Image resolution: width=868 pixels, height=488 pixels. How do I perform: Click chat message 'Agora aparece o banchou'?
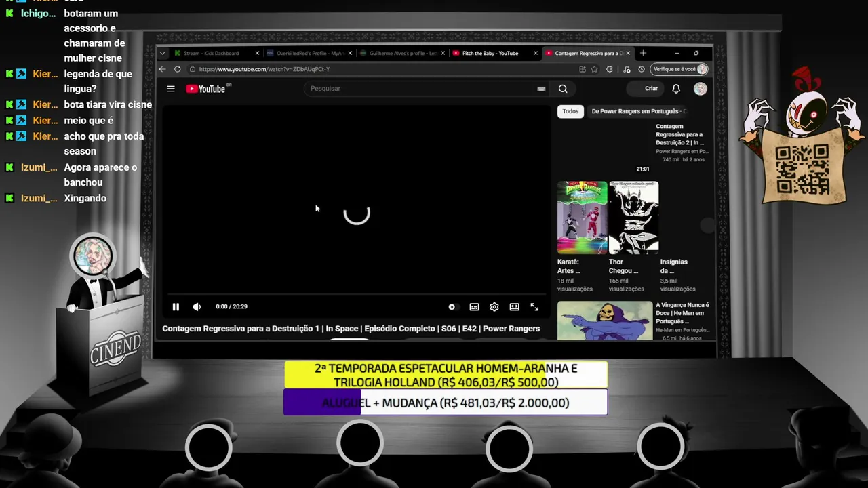100,175
